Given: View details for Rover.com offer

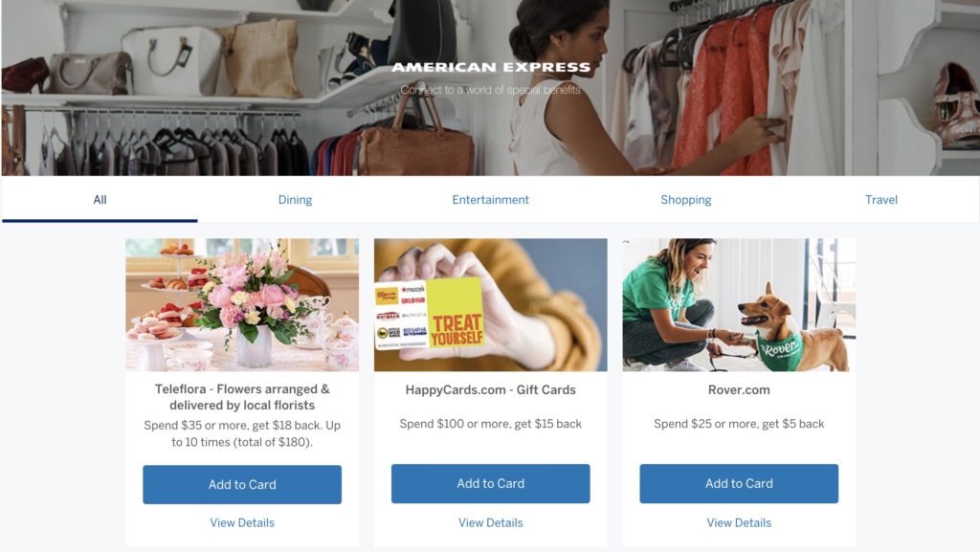Looking at the screenshot, I should [x=739, y=522].
